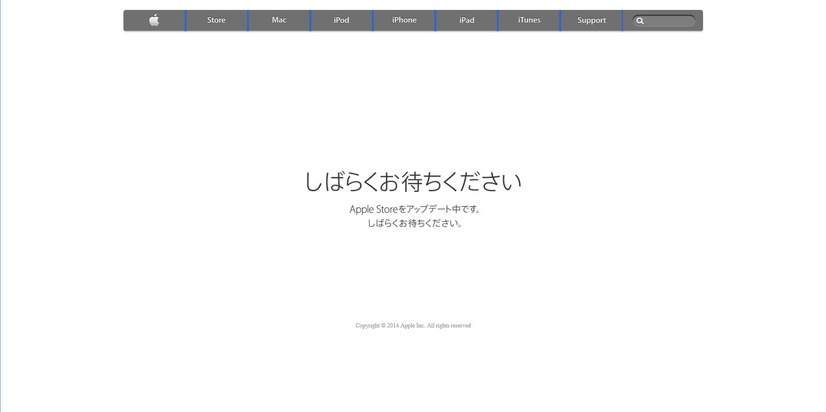Click the Copyright 2014 Apple Inc. notice
The width and height of the screenshot is (826, 412).
coord(413,326)
